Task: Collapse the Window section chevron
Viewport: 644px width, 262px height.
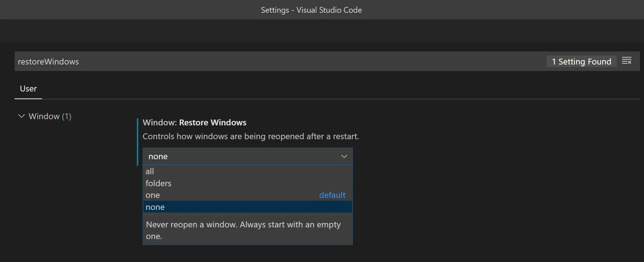Action: (22, 116)
